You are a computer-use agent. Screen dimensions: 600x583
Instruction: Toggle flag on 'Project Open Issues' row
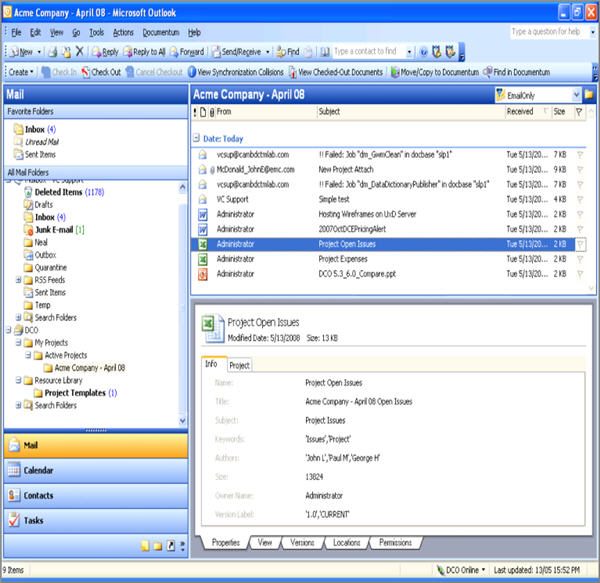click(x=580, y=244)
